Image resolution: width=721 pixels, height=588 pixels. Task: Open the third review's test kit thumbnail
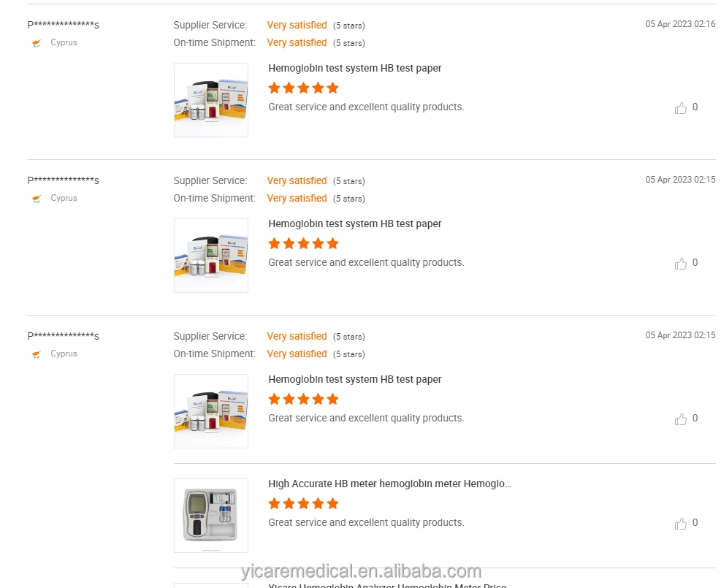(210, 411)
